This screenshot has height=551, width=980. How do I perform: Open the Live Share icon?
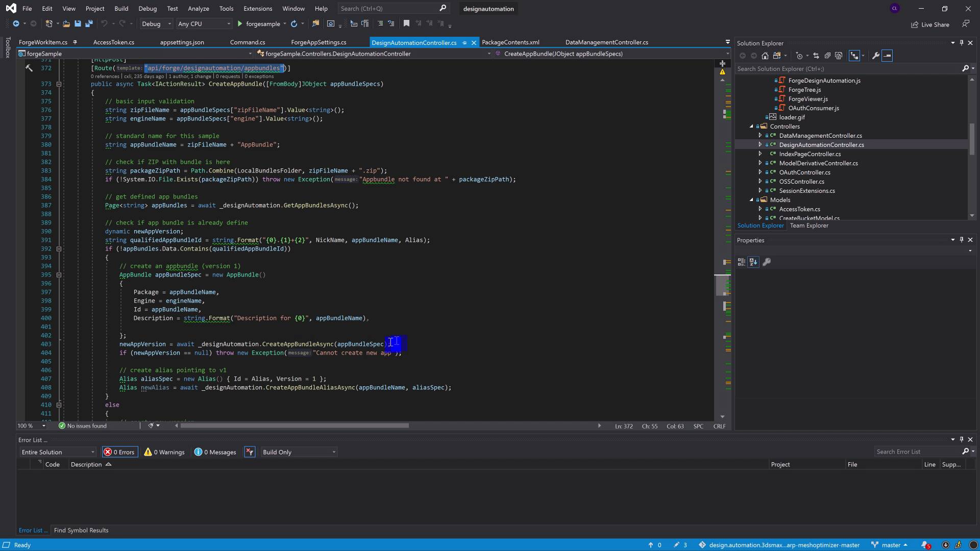coord(930,24)
